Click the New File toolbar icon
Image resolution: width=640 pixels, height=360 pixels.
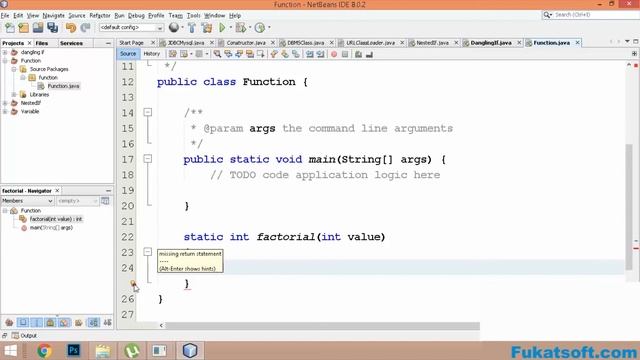[10, 28]
